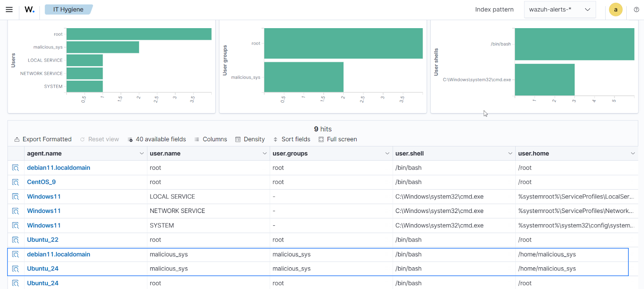This screenshot has width=644, height=289.
Task: Switch table to Full screen
Action: (x=338, y=139)
